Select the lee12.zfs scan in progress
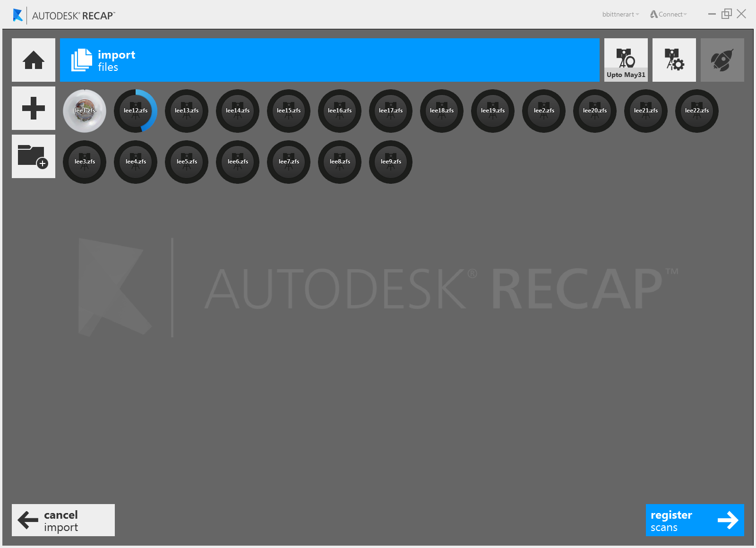 pyautogui.click(x=136, y=111)
